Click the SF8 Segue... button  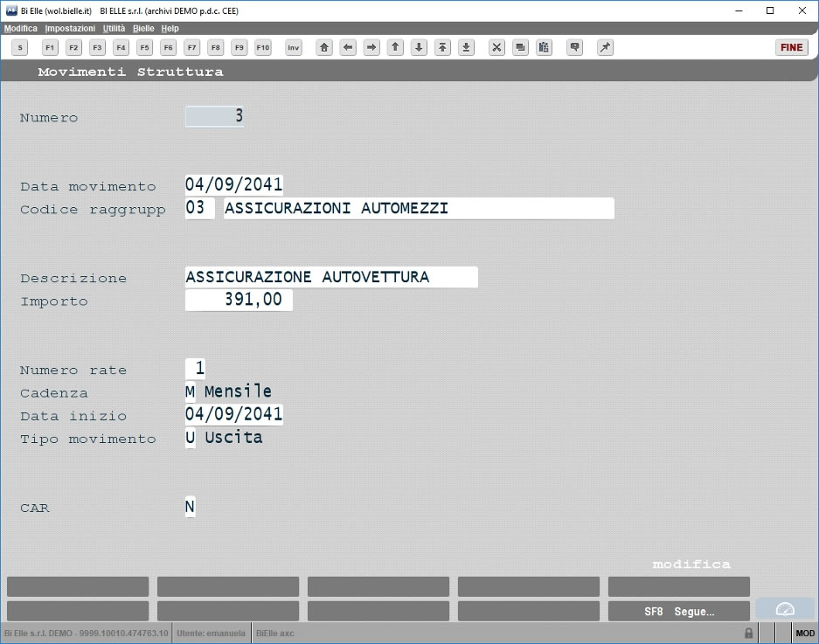(x=679, y=611)
